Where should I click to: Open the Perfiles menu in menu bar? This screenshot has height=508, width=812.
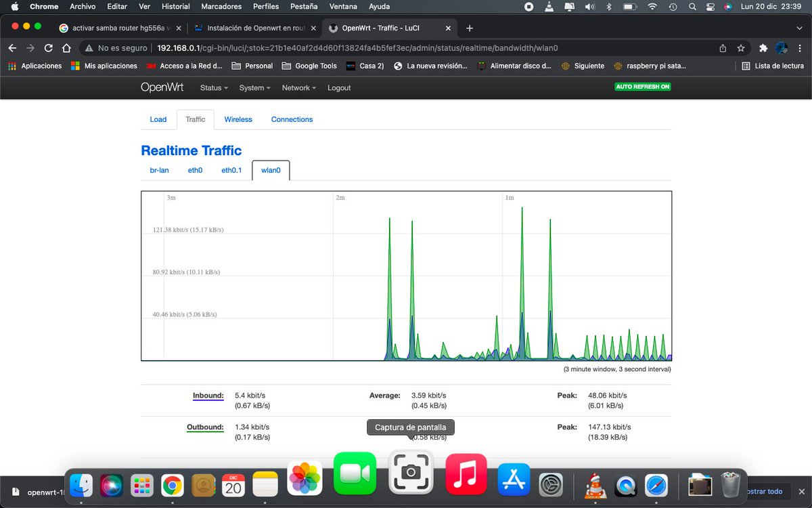click(266, 7)
